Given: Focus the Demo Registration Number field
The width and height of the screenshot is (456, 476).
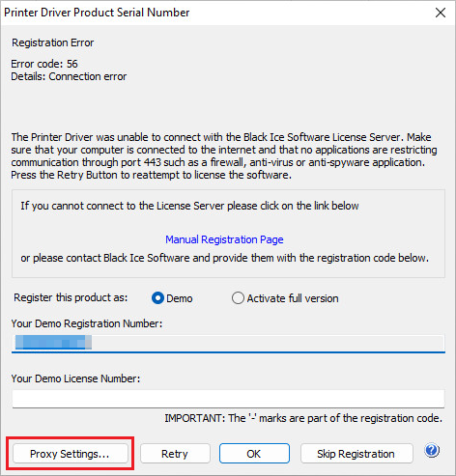Looking at the screenshot, I should (x=228, y=343).
